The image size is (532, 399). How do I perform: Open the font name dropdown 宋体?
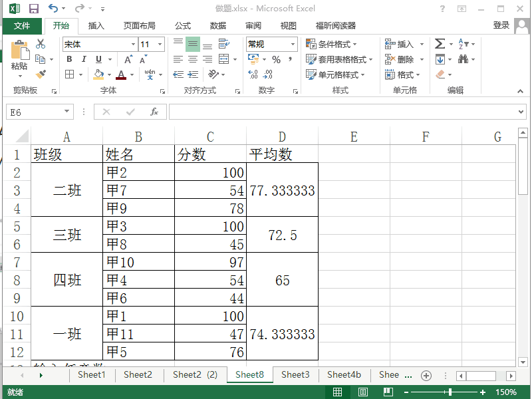tap(98, 43)
